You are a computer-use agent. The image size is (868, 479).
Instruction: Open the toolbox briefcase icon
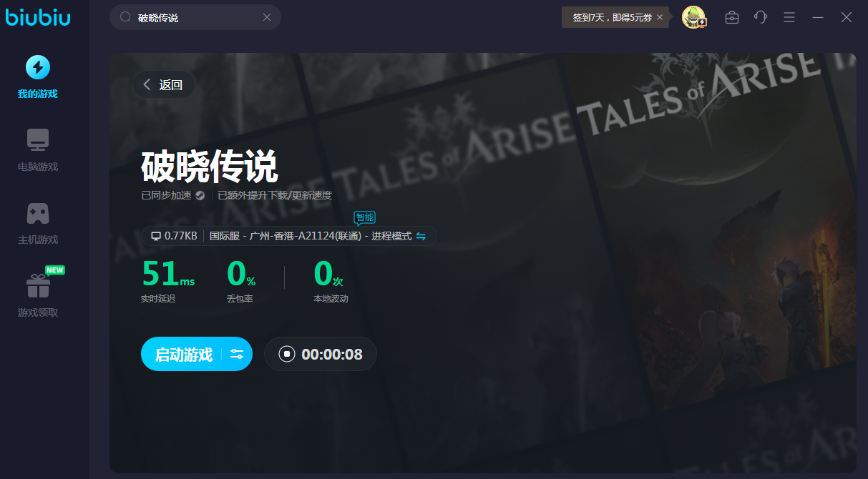pos(732,17)
